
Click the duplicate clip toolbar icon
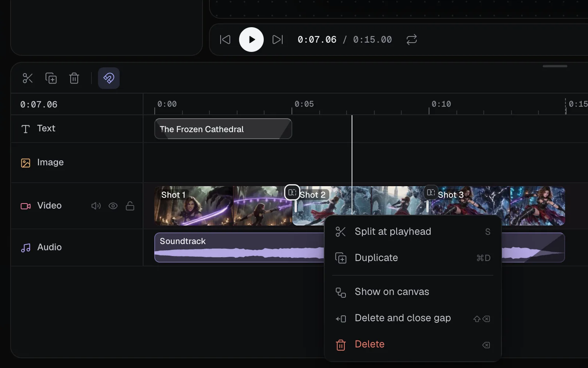click(51, 78)
